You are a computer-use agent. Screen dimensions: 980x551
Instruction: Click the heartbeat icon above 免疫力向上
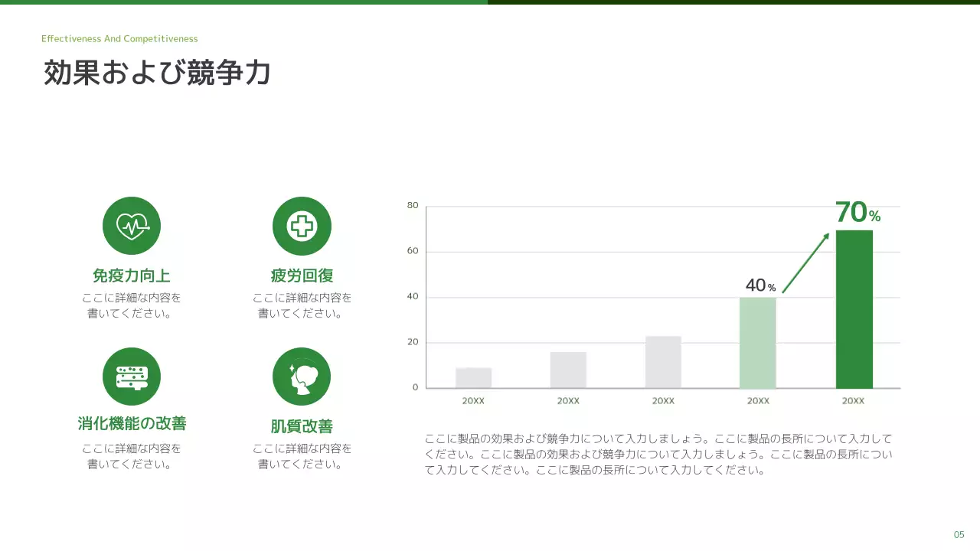coord(132,226)
